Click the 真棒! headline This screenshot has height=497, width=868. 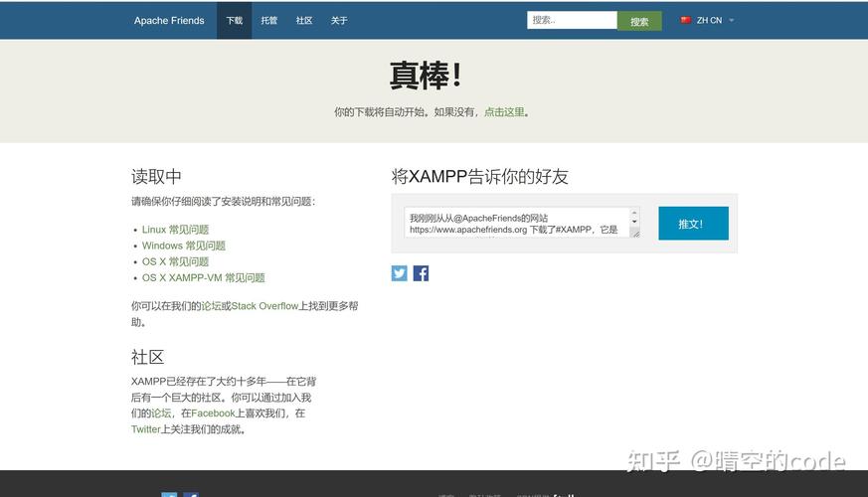(x=426, y=76)
